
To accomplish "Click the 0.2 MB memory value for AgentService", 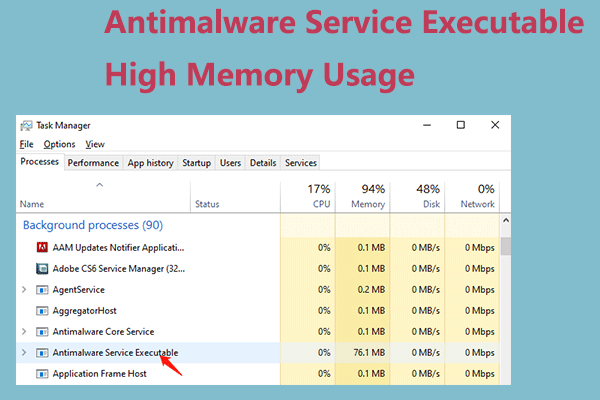I will (x=371, y=290).
